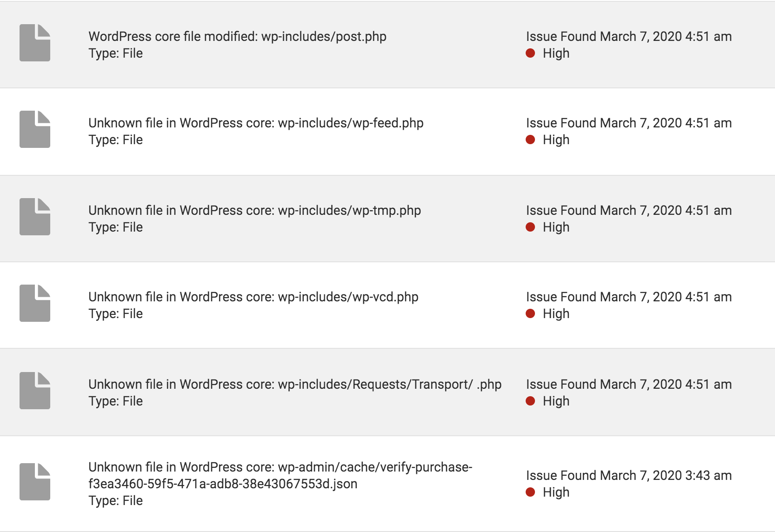This screenshot has width=775, height=532.
Task: Click High label on verify-purchase json row
Action: pyautogui.click(x=556, y=492)
